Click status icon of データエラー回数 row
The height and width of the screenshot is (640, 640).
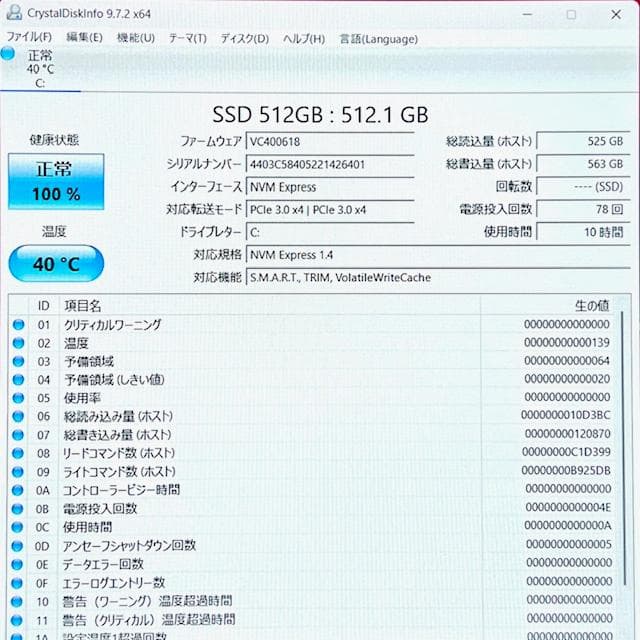pos(17,564)
